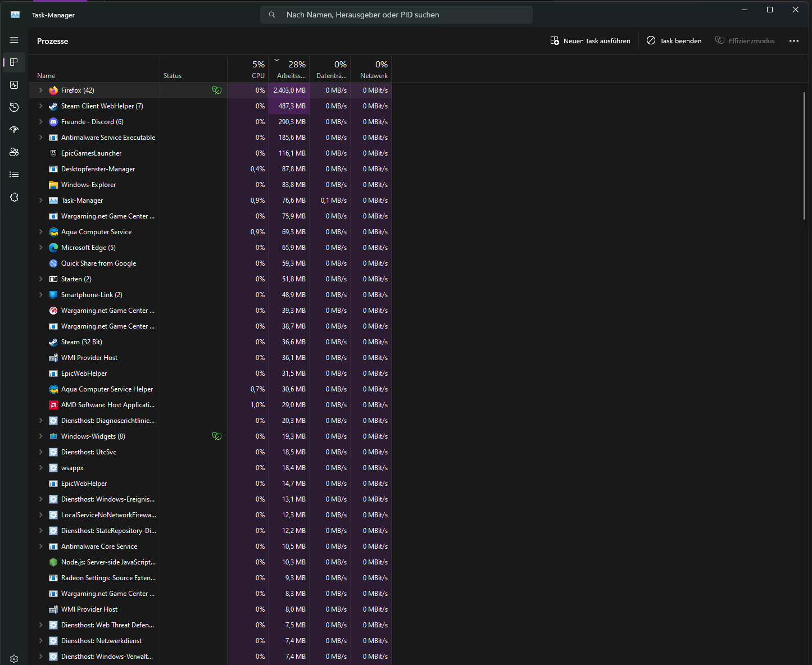Screen dimensions: 812x665
Task: Click the Microsoft Edge process icon
Action: [x=53, y=248]
